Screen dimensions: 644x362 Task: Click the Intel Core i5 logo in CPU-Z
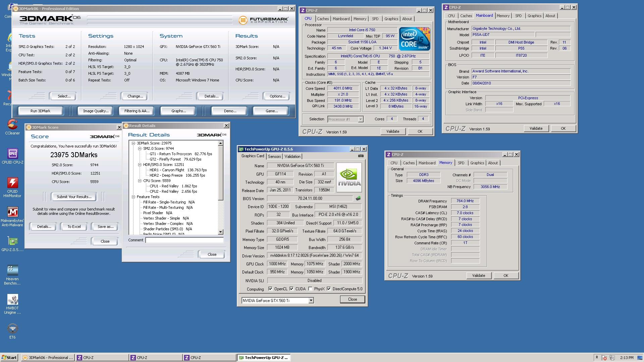tap(414, 39)
